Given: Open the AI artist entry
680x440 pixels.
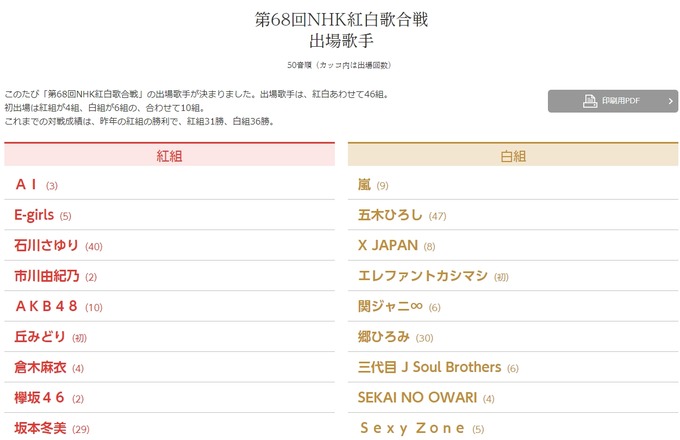Looking at the screenshot, I should pyautogui.click(x=27, y=185).
